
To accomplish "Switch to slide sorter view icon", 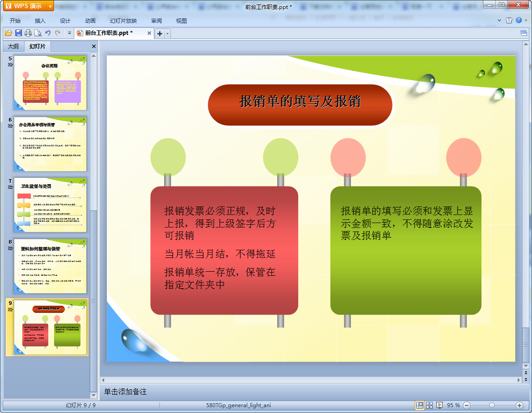I will [430, 405].
